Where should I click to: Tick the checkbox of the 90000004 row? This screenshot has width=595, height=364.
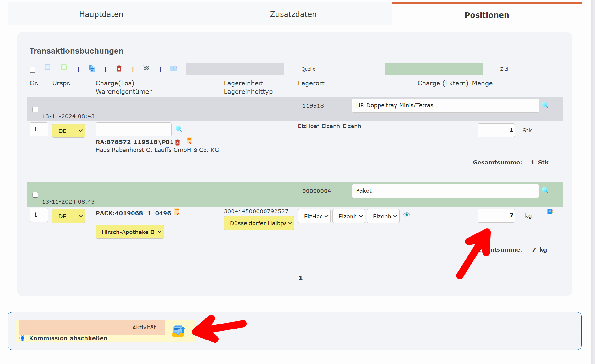35,195
